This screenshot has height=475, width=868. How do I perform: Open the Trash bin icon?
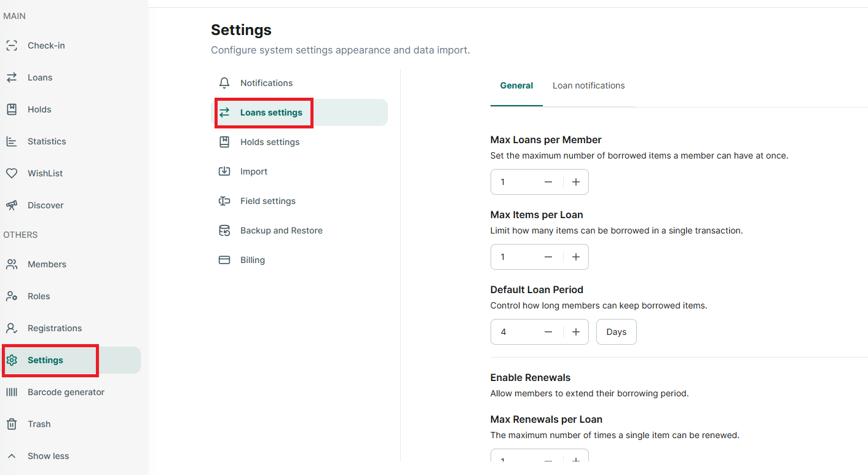pos(12,424)
